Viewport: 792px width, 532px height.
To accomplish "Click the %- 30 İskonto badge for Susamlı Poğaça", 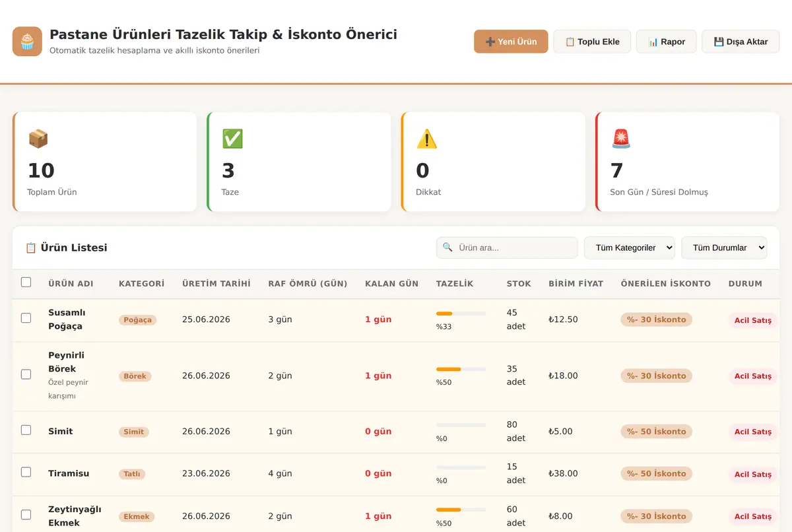I will click(x=657, y=319).
